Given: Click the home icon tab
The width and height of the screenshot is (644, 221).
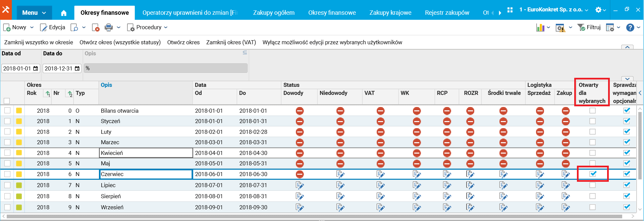Looking at the screenshot, I should pyautogui.click(x=64, y=13).
